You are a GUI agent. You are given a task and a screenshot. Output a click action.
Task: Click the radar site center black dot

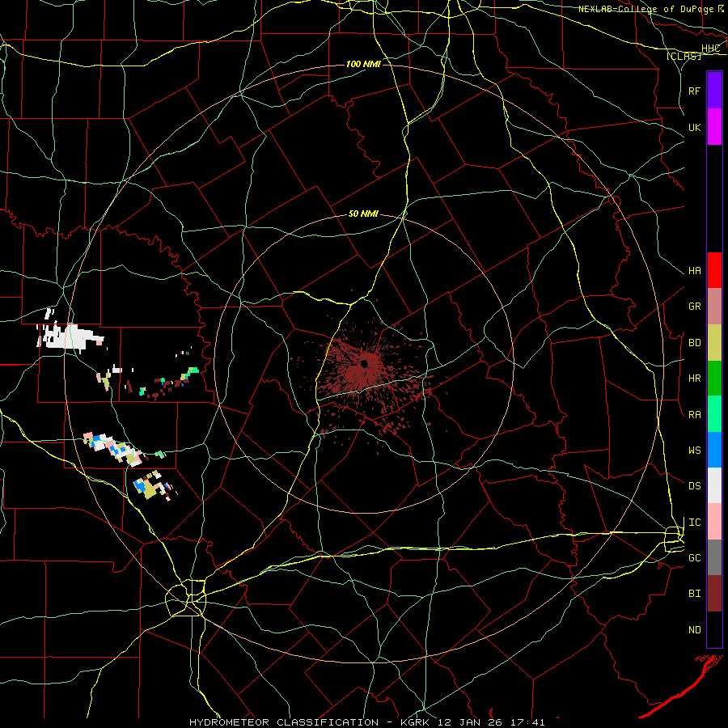[365, 363]
